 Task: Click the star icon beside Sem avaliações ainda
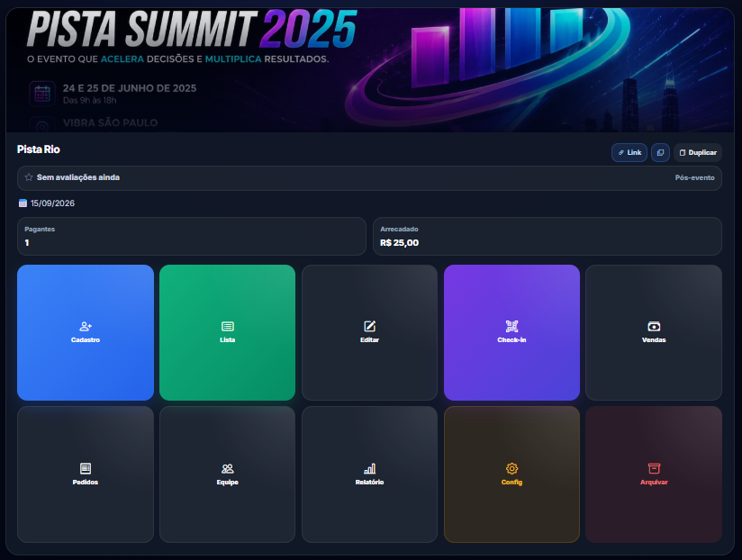pyautogui.click(x=29, y=177)
